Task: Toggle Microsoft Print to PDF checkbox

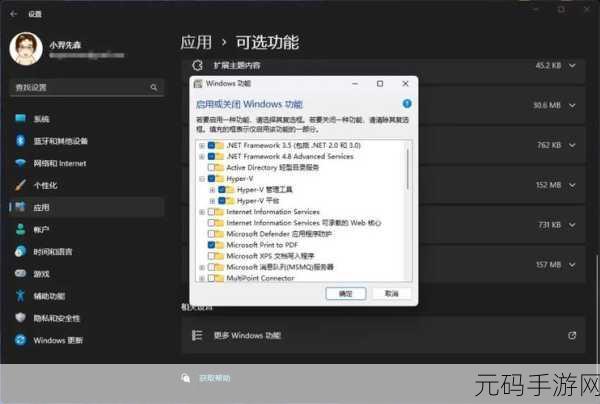Action: click(x=211, y=245)
